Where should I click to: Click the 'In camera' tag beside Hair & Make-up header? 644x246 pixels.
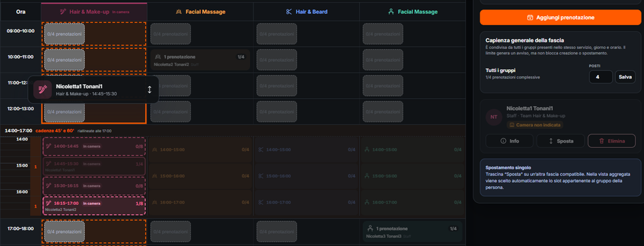point(121,12)
